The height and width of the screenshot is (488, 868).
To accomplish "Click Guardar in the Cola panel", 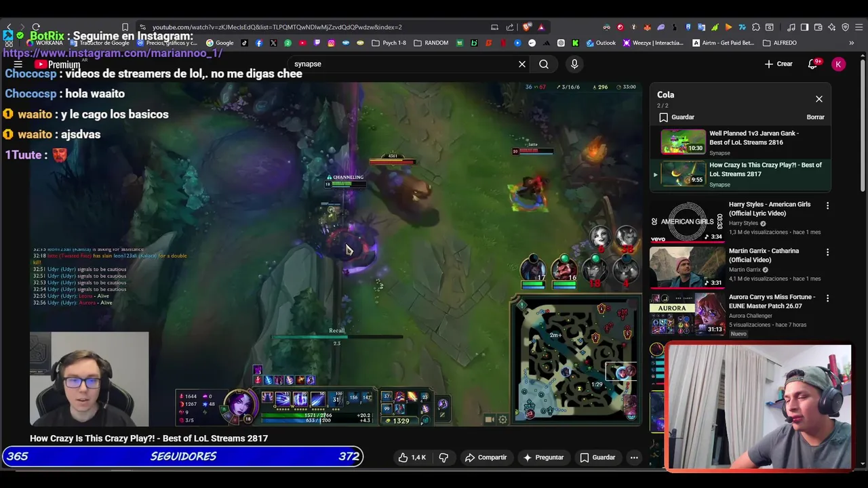I will tap(676, 117).
